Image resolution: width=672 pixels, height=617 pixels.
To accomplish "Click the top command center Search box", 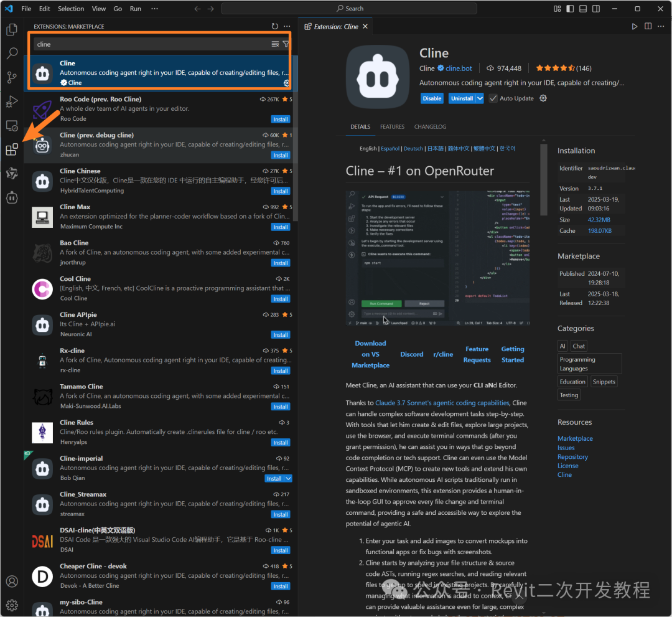I will coord(349,9).
